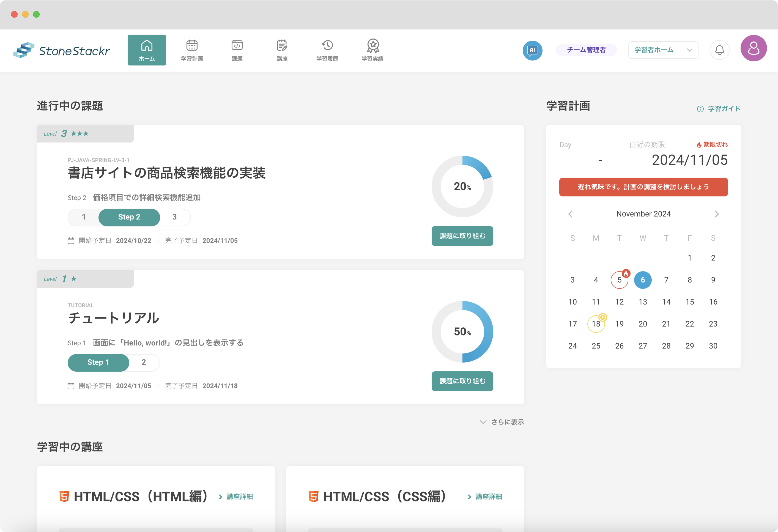Open 講座詳細 link for HTML/CSS（CSS編）
Image resolution: width=778 pixels, height=532 pixels.
tap(485, 497)
